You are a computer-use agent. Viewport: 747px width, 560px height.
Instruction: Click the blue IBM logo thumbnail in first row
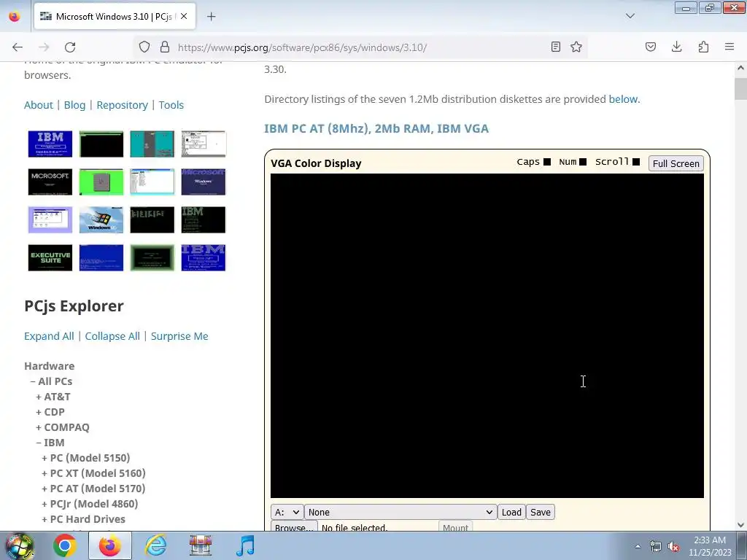50,144
